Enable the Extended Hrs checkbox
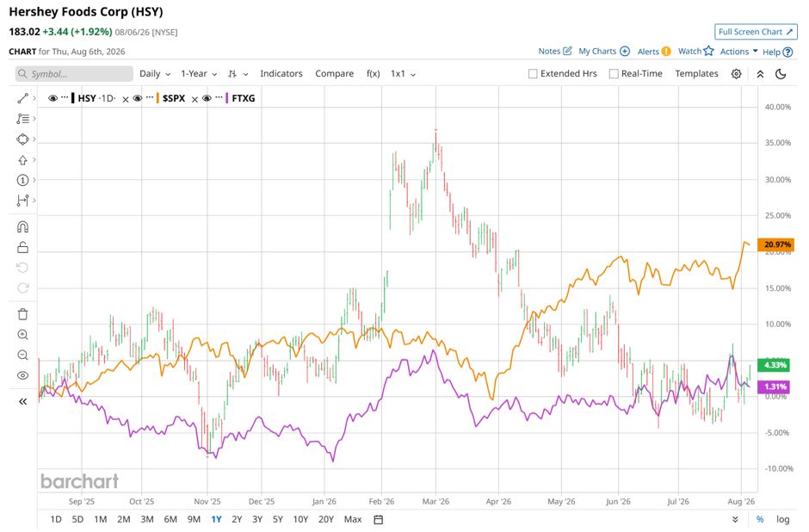Viewport: 809px width, 532px height. (533, 74)
